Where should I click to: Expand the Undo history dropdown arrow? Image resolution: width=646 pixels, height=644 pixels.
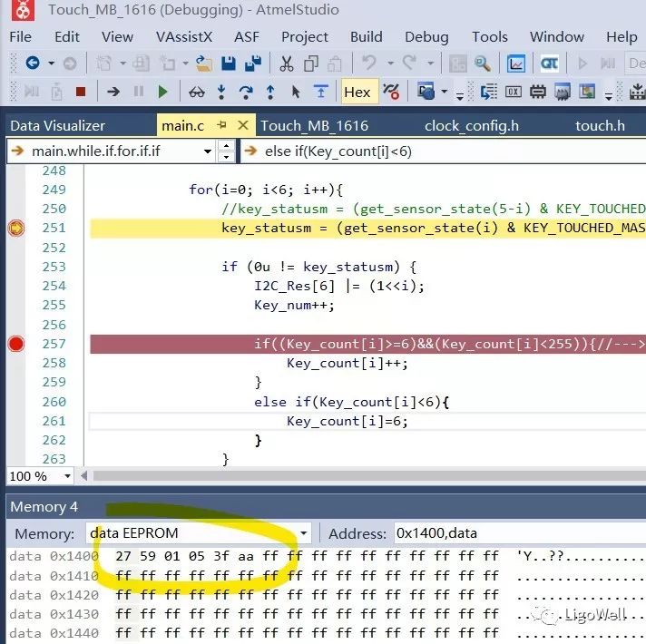point(390,63)
